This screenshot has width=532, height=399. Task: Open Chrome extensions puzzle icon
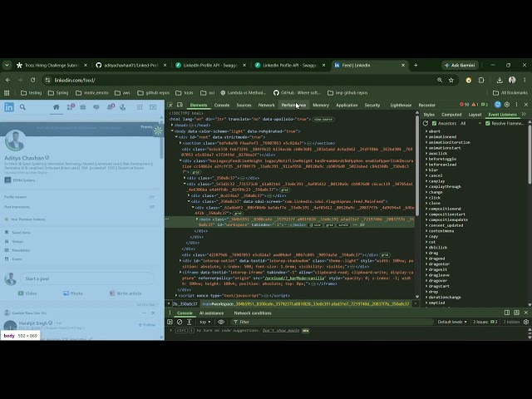click(481, 80)
